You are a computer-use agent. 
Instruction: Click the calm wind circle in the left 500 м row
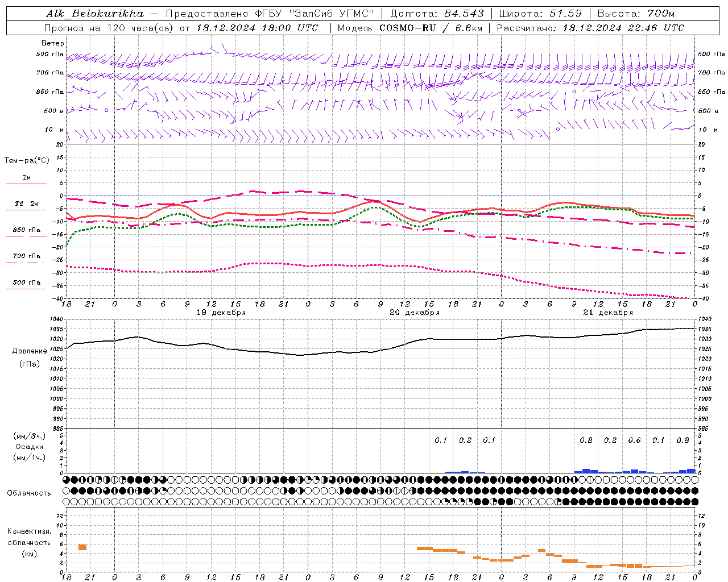click(x=106, y=110)
